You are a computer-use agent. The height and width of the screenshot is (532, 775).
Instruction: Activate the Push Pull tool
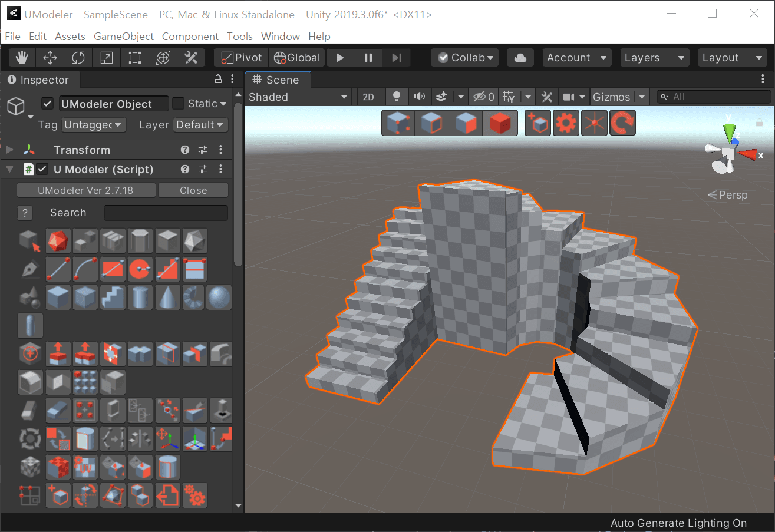coord(58,353)
